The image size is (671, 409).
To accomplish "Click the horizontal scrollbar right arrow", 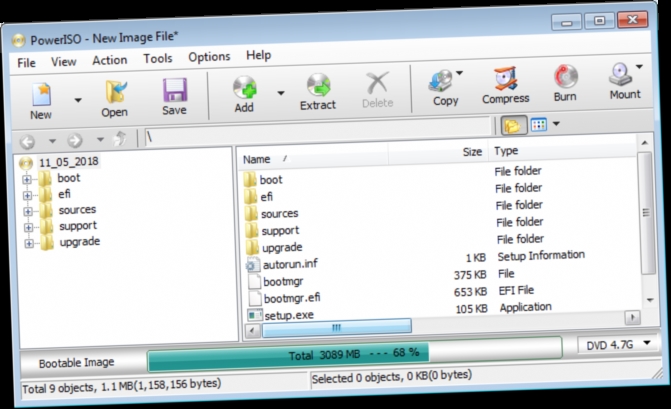I will [x=632, y=317].
